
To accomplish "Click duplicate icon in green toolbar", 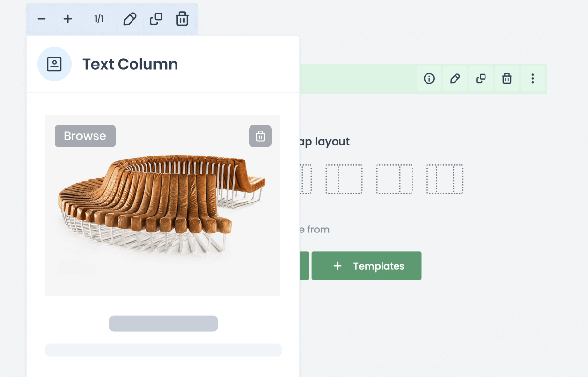I will [x=481, y=79].
